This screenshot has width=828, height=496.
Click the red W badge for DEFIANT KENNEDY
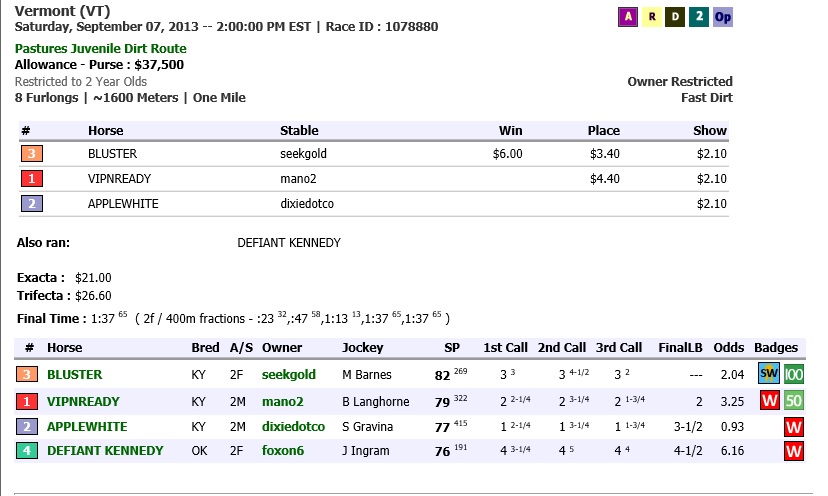coord(793,451)
